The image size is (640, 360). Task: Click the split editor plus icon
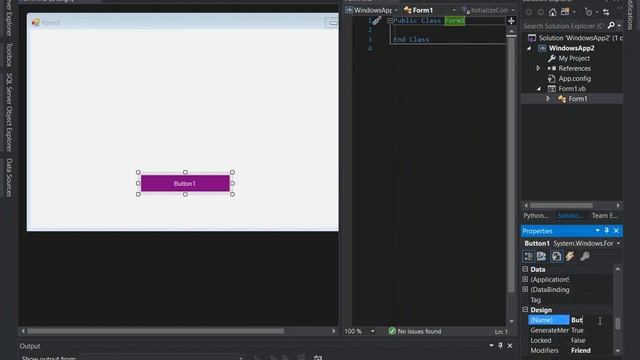pos(511,20)
